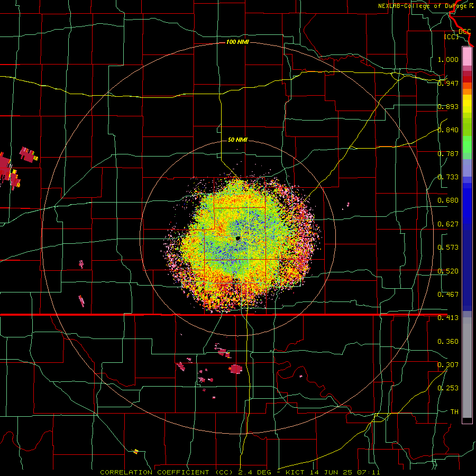Select the 0.573 legend value

448,248
